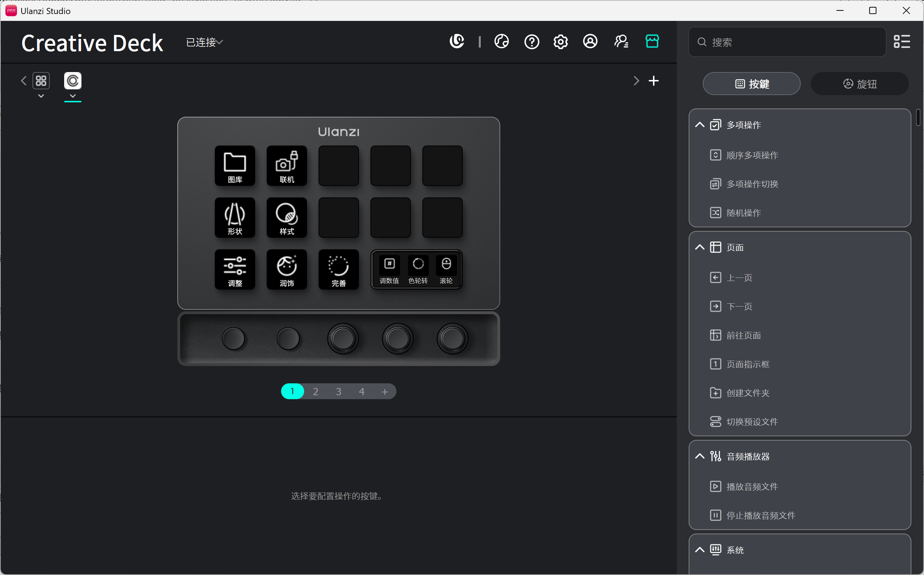The image size is (924, 575).
Task: Go to page 4
Action: click(361, 391)
